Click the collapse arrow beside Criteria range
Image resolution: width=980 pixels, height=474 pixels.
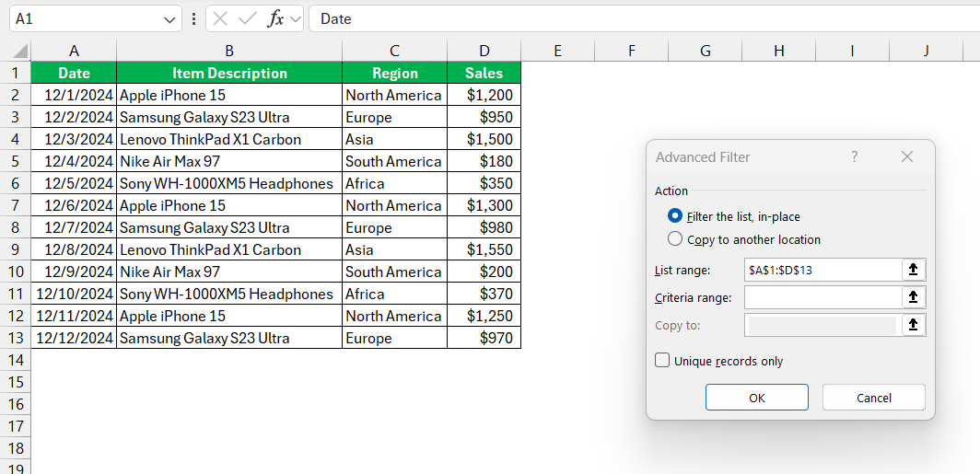[913, 297]
